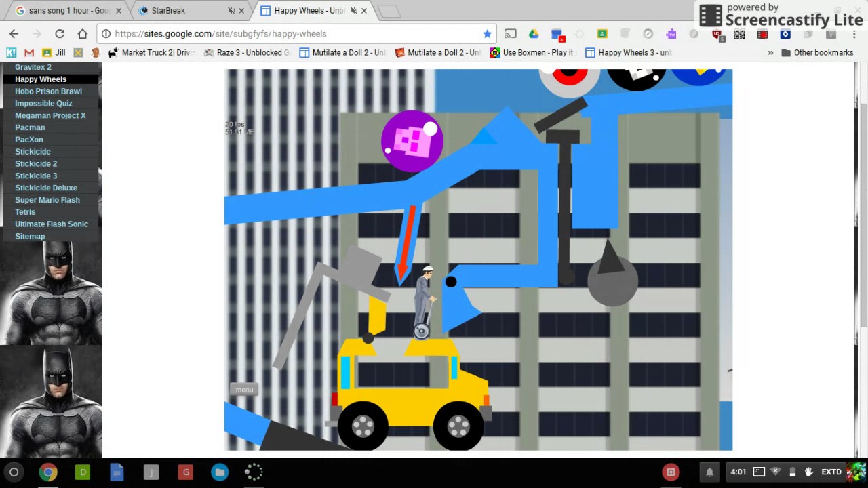This screenshot has height=488, width=868.
Task: Unmute the Happy Wheels tab audio icon
Action: [x=353, y=11]
